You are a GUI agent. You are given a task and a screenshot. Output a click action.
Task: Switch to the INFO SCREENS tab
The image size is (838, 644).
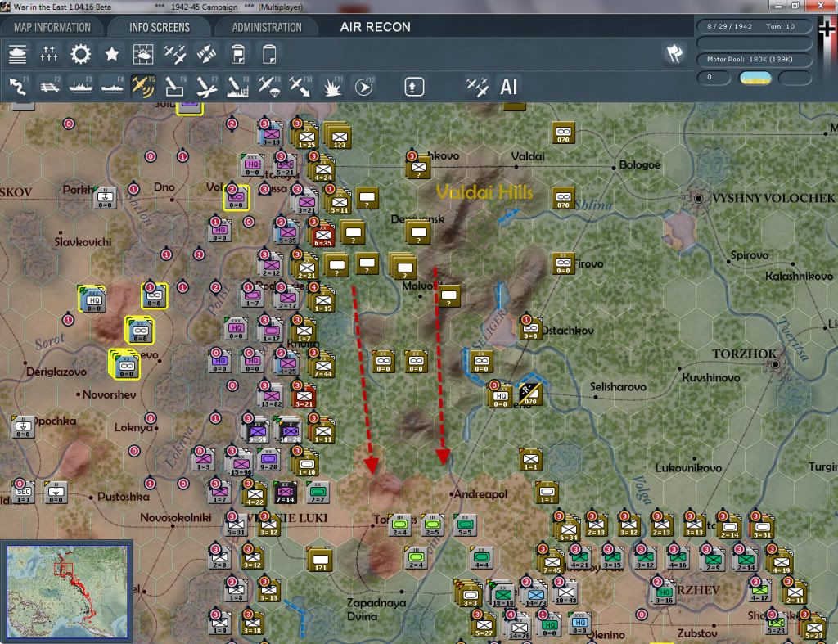(x=160, y=27)
